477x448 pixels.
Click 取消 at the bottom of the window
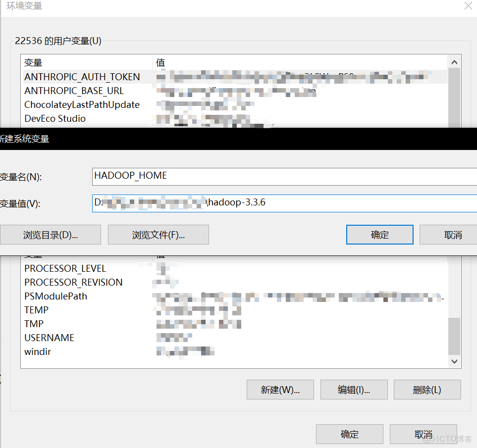point(424,434)
